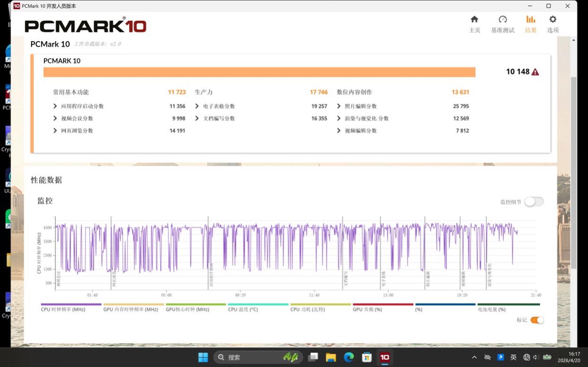Click the warning triangle next to 10 148
This screenshot has height=367, width=588.
[x=535, y=72]
